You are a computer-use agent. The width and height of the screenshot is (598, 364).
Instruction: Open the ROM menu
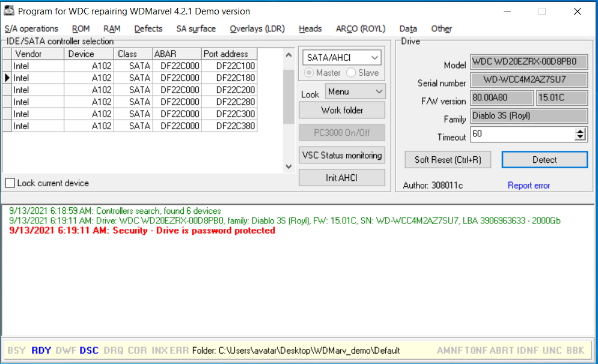81,29
